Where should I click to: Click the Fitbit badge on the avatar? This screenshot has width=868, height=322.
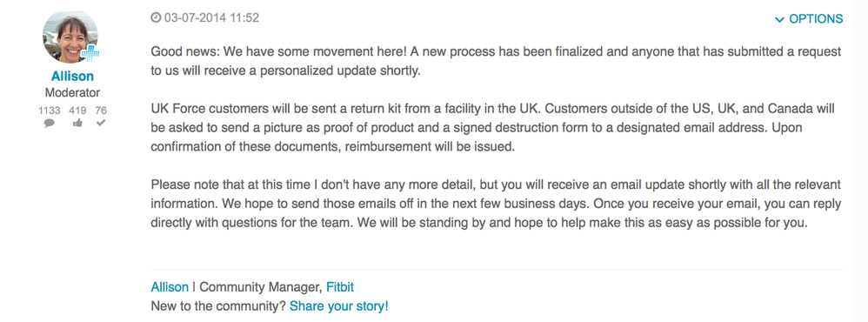click(90, 54)
